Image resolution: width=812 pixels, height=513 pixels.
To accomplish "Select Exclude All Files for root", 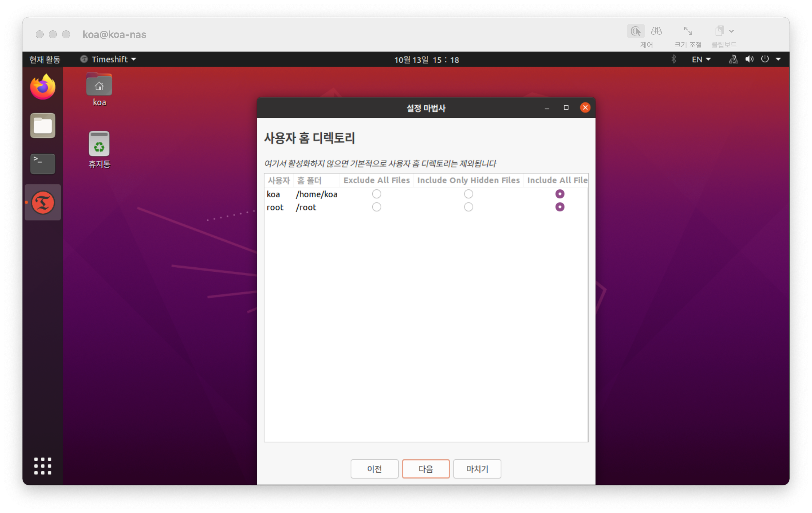I will [376, 207].
